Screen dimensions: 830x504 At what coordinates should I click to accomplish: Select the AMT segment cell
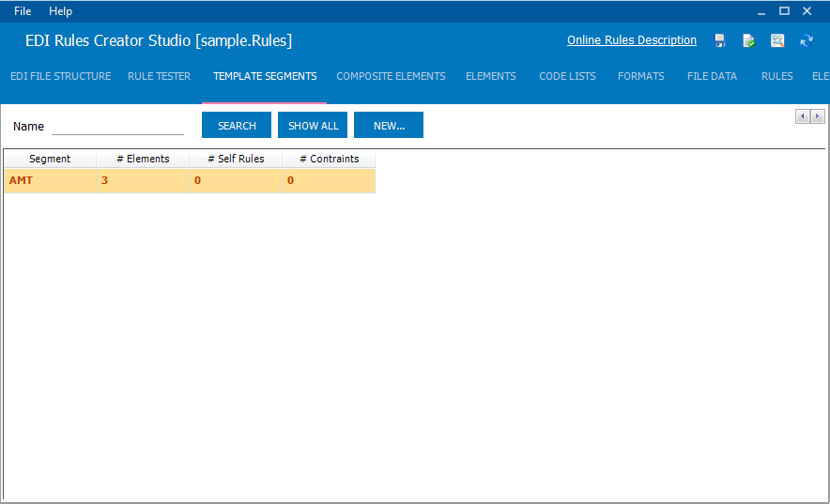pyautogui.click(x=50, y=181)
